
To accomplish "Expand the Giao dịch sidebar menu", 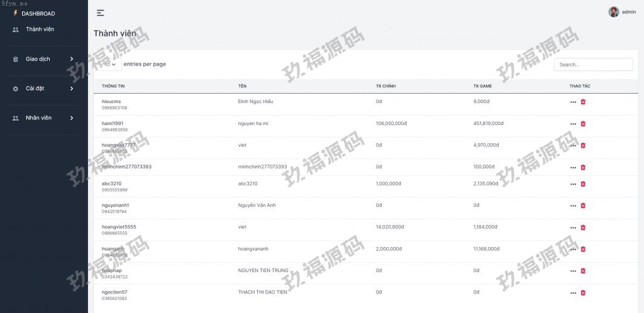I will tap(44, 59).
